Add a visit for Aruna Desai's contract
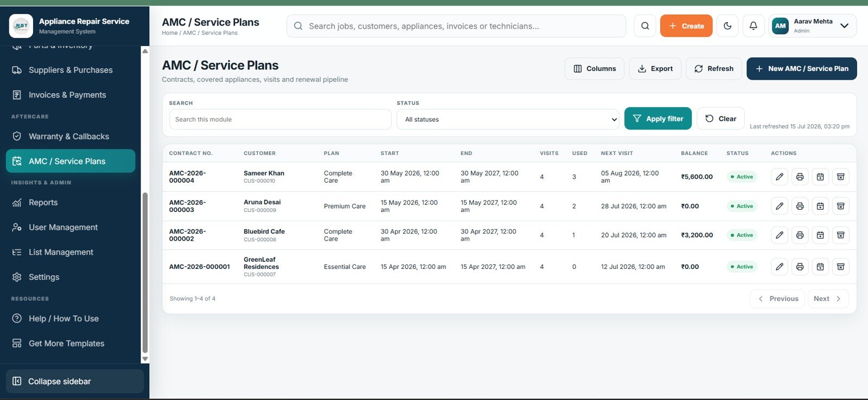Viewport: 868px width, 400px height. (820, 206)
